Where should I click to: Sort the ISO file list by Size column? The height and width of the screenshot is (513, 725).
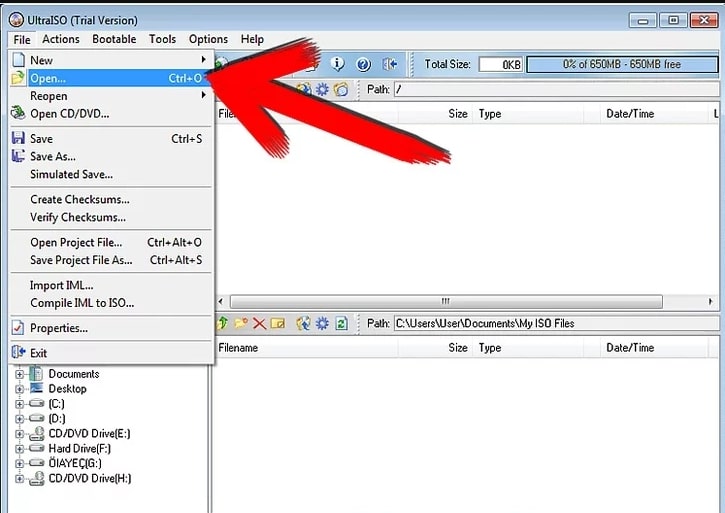tap(435, 114)
